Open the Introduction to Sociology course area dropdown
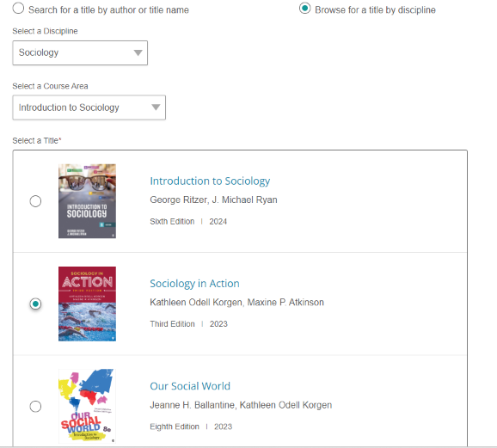497x448 pixels. point(89,107)
